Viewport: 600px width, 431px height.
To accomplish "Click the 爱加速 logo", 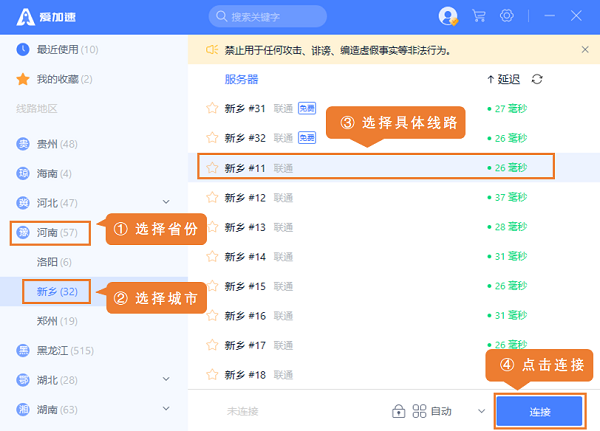I will (x=46, y=17).
